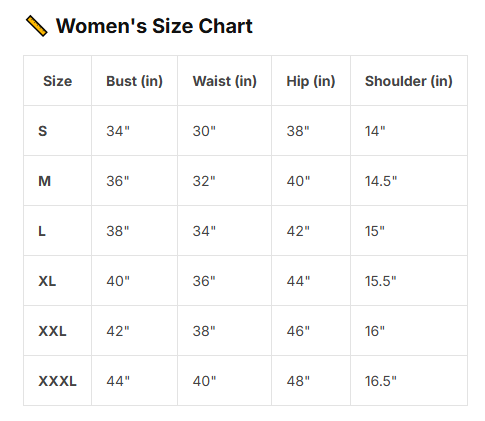485x421 pixels.
Task: Click the 34" bust value for S
Action: click(118, 131)
